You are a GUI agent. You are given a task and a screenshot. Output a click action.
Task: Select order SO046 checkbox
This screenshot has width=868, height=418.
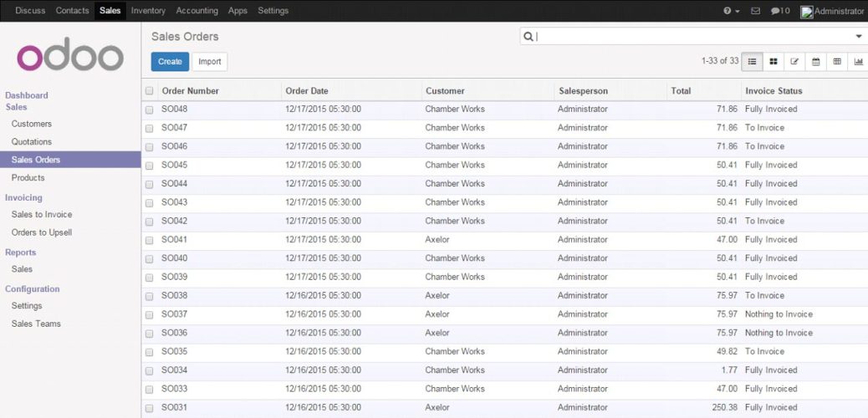[x=149, y=147]
